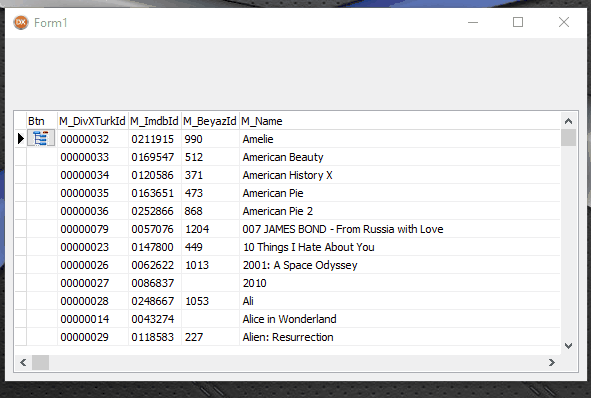591x398 pixels.
Task: Select the 007 JAMES BOND From Russia with Love cell
Action: click(400, 229)
